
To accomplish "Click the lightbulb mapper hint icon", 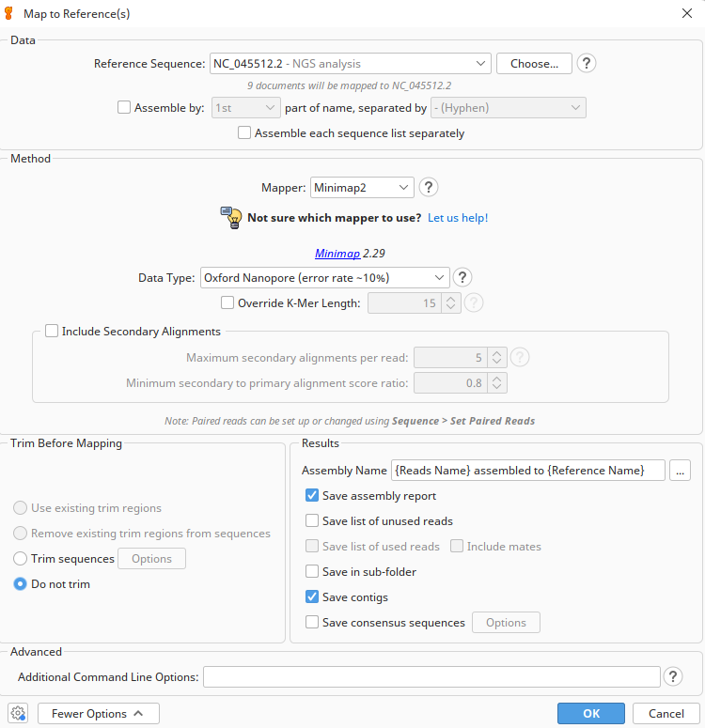I will click(231, 218).
